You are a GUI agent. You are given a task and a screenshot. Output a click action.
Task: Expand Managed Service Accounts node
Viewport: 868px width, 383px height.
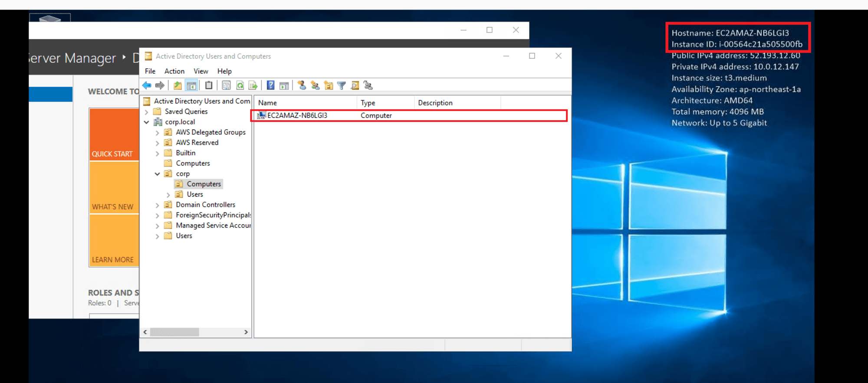pos(158,226)
